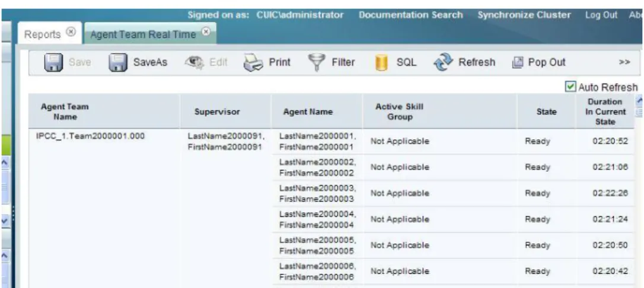Click the left panel down chevron
Viewport: 644px width, 288px height.
pyautogui.click(x=5, y=220)
